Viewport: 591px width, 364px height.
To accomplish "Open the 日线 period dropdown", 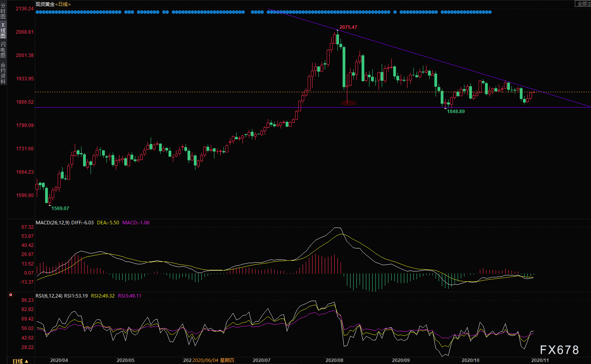I will (x=21, y=361).
